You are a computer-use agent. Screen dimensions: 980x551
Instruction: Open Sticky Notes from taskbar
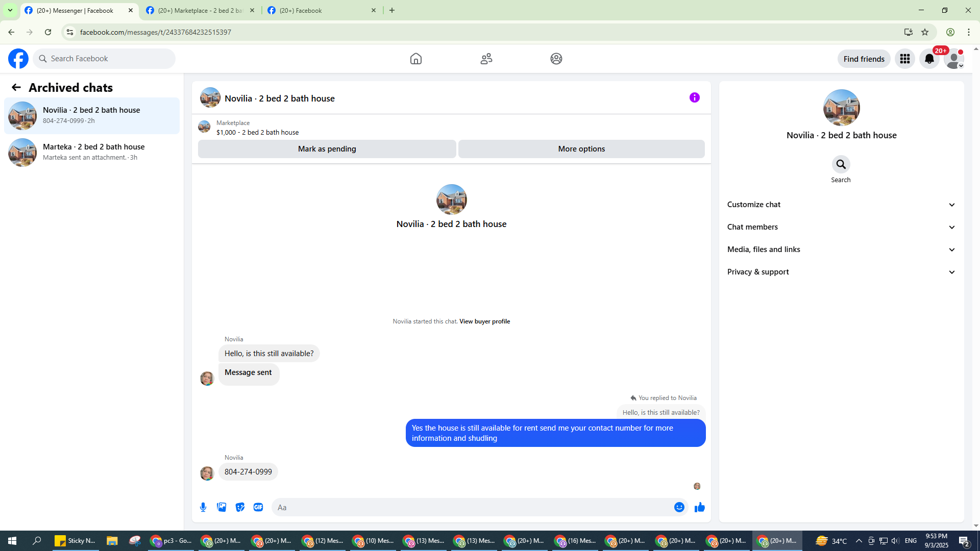click(x=75, y=541)
